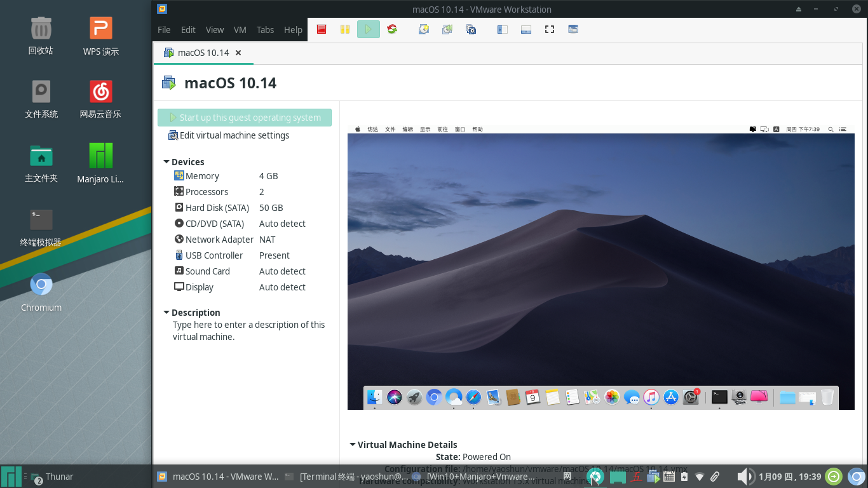
Task: Open Maps in the macOS dock
Action: (x=592, y=398)
